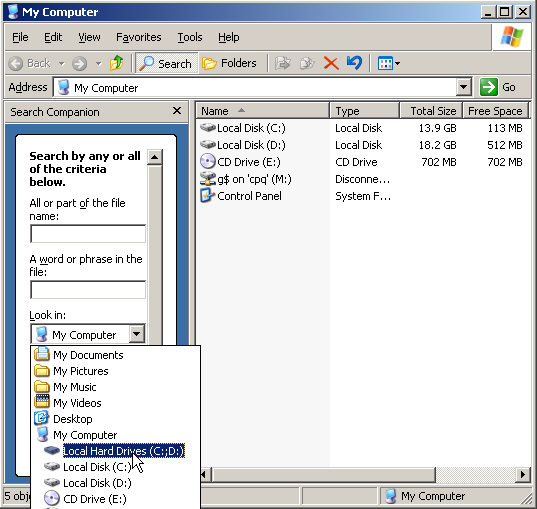Open the View menu

click(89, 37)
